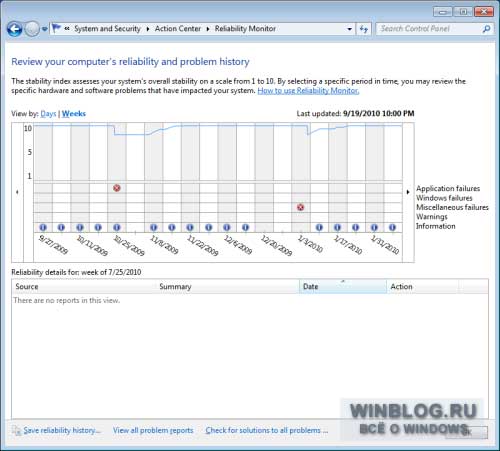This screenshot has height=451, width=500.
Task: Click 'Reliability details for: week of 7/25/2010' text
Action: [x=76, y=272]
